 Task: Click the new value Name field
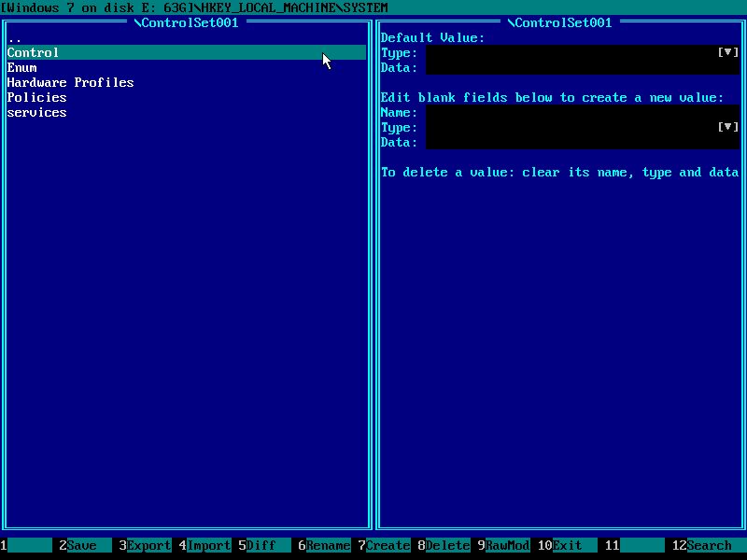coord(582,112)
